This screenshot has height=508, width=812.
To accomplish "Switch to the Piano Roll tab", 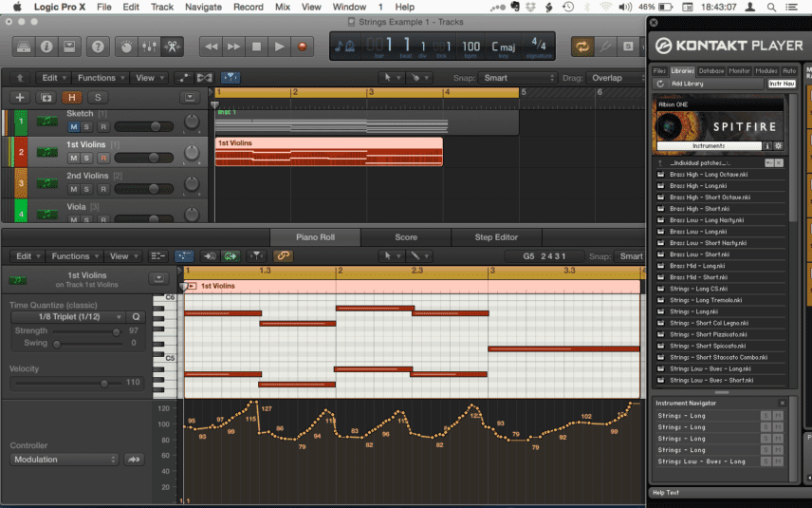I will [315, 237].
